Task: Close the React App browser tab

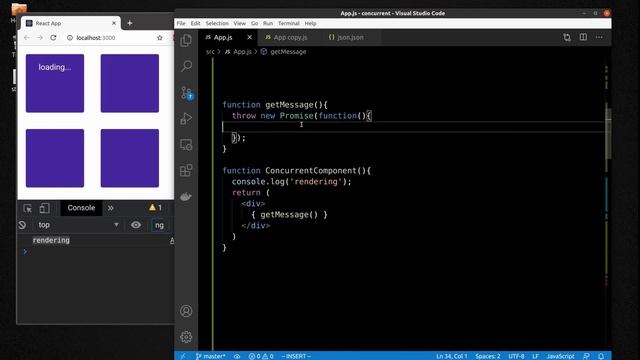Action: tap(114, 23)
